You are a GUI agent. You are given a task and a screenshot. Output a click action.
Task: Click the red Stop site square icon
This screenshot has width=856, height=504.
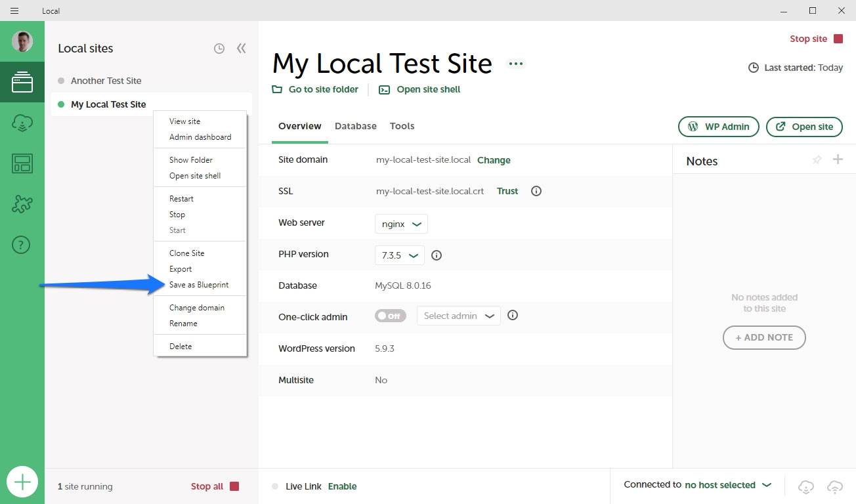click(x=838, y=39)
